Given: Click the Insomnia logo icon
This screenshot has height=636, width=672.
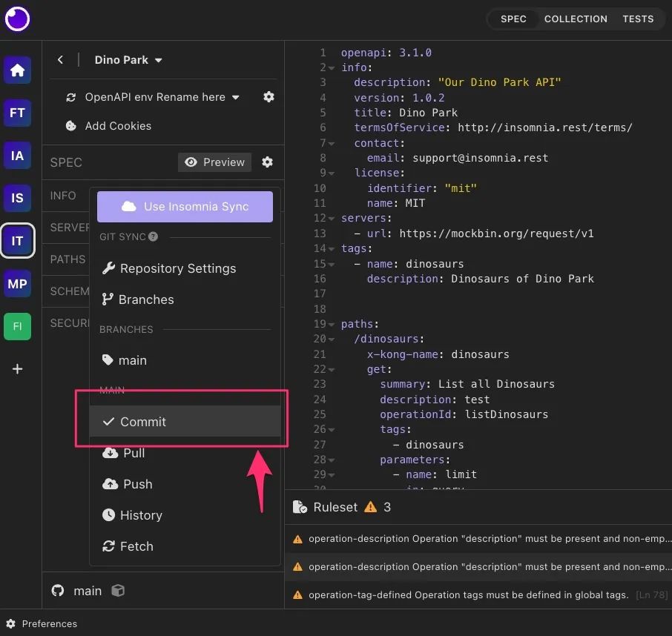Looking at the screenshot, I should 17,19.
